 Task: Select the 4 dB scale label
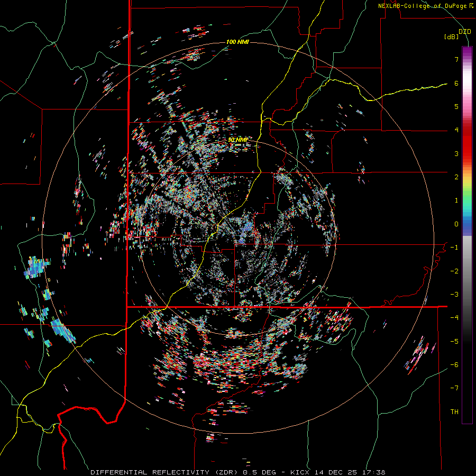coord(456,130)
